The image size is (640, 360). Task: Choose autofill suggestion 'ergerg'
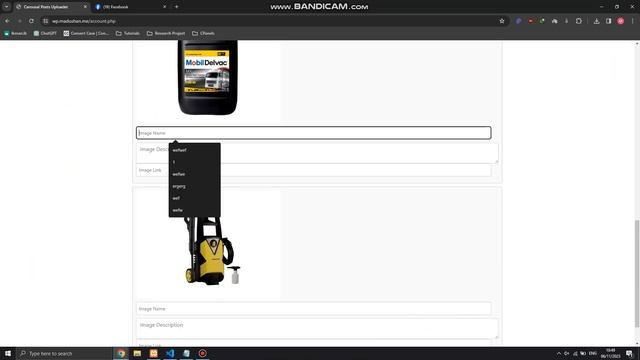click(x=195, y=186)
